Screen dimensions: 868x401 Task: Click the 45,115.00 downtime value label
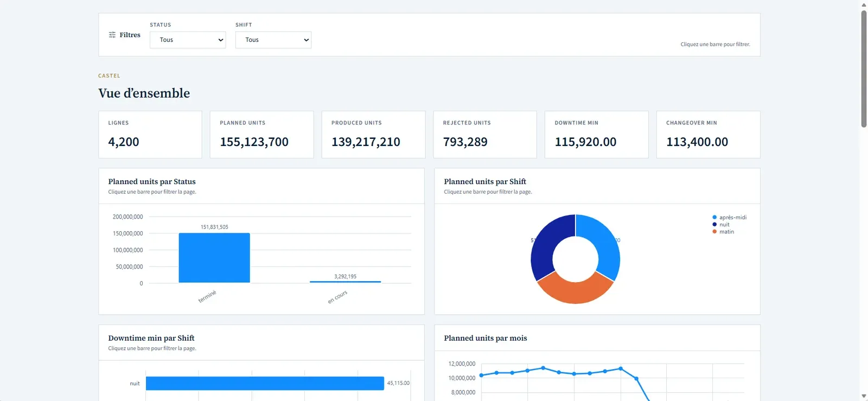tap(398, 383)
